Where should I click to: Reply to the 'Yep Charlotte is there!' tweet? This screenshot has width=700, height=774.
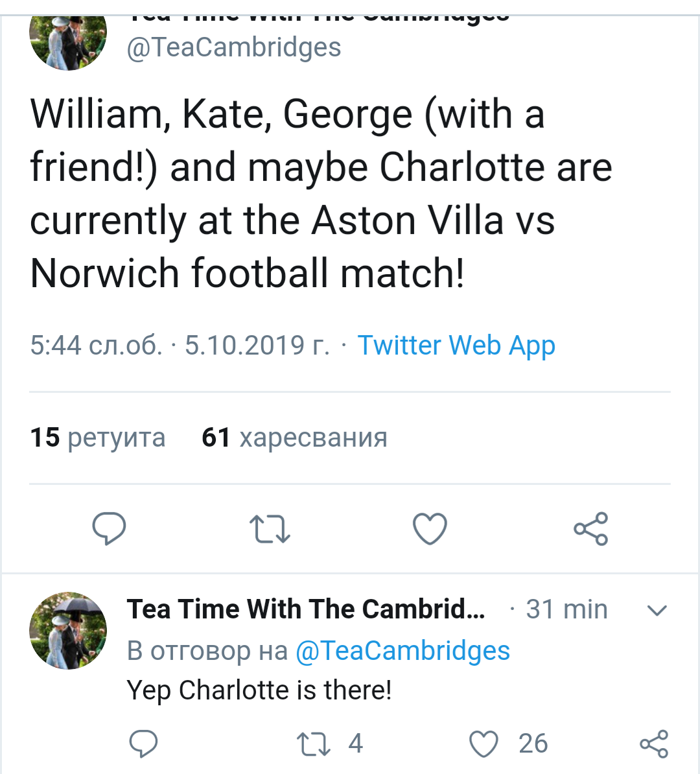click(143, 744)
